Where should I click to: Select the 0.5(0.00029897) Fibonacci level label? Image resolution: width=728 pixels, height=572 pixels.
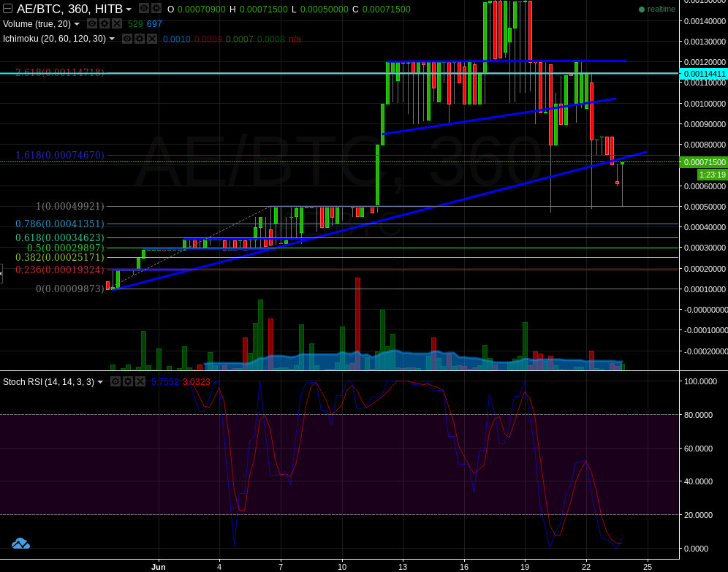point(66,248)
